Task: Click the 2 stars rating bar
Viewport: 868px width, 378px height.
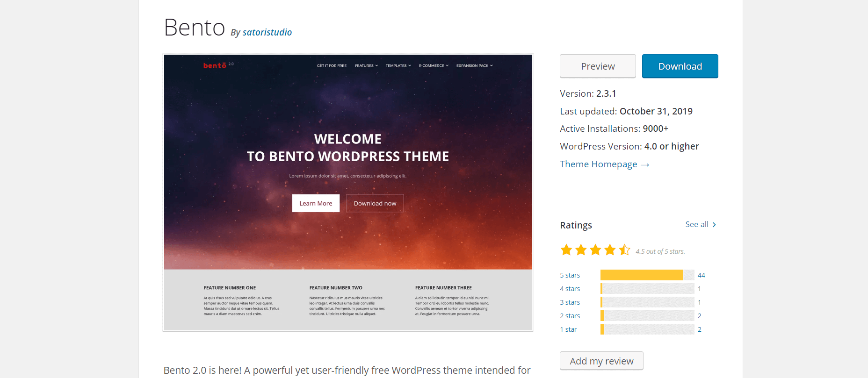Action: [x=647, y=315]
